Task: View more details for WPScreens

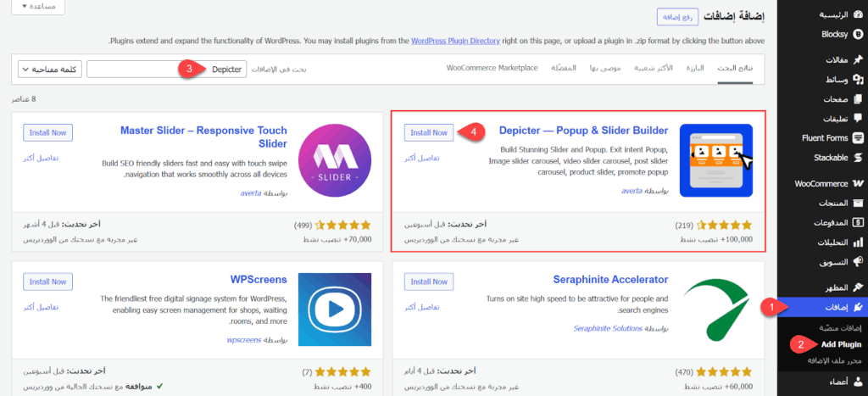Action: tap(41, 307)
